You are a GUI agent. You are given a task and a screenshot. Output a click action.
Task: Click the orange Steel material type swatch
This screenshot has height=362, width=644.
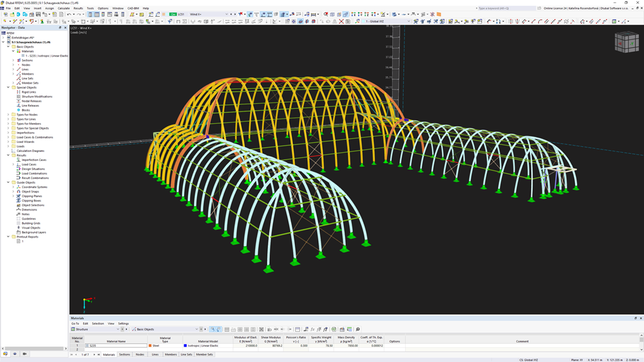(x=150, y=346)
